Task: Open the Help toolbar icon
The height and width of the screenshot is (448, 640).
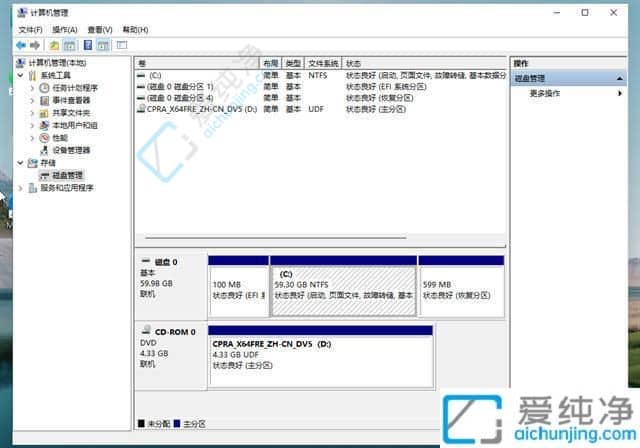Action: pyautogui.click(x=88, y=45)
